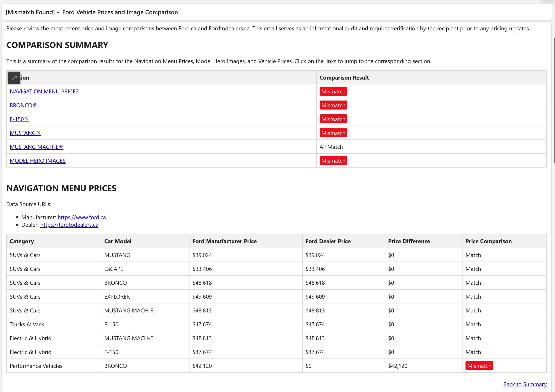The height and width of the screenshot is (392, 555).
Task: Select the All Match result cell
Action: click(331, 147)
